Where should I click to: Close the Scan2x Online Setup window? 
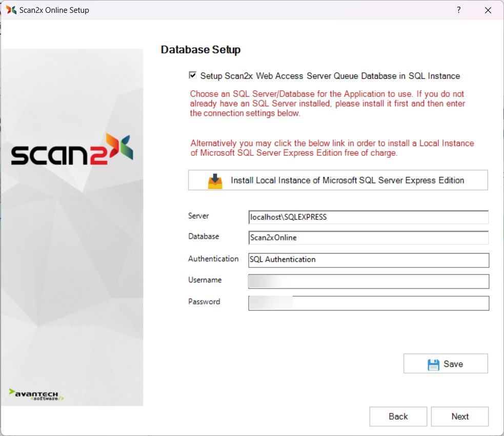click(x=488, y=10)
